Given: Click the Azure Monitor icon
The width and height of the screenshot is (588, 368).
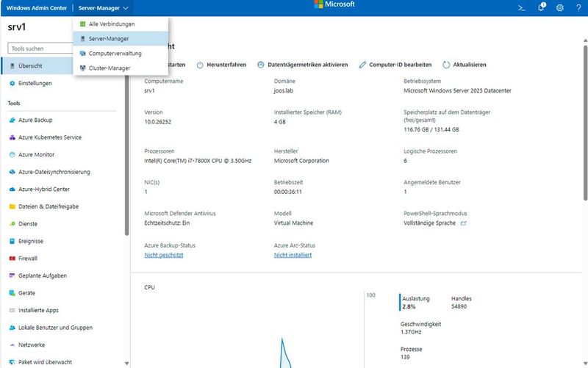Looking at the screenshot, I should coord(12,154).
